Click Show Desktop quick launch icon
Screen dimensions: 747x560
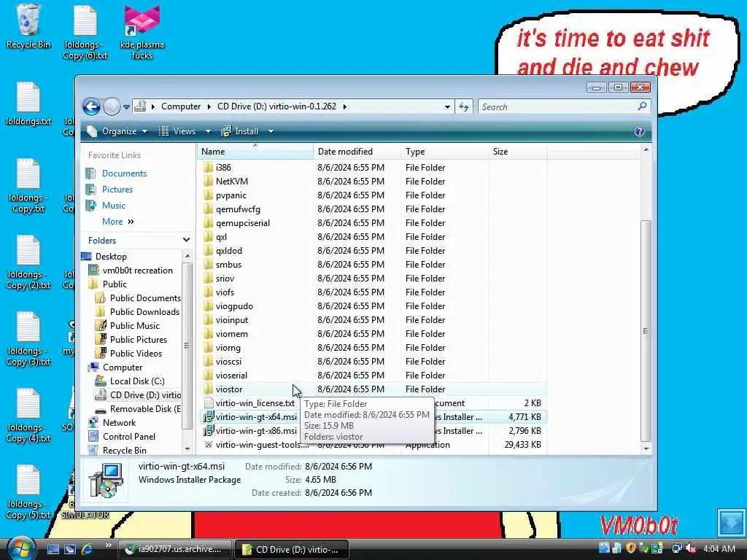pyautogui.click(x=53, y=549)
